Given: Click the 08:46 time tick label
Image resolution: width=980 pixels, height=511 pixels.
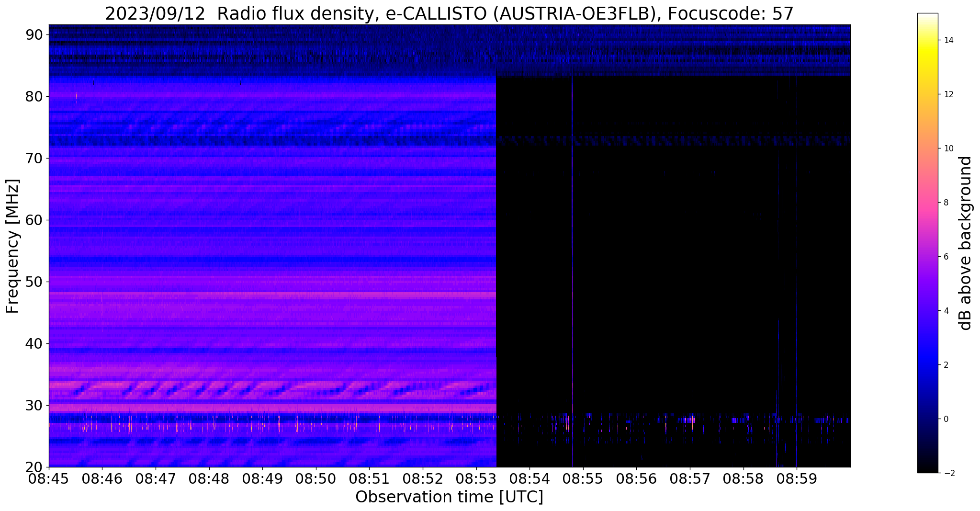Looking at the screenshot, I should pyautogui.click(x=102, y=479).
